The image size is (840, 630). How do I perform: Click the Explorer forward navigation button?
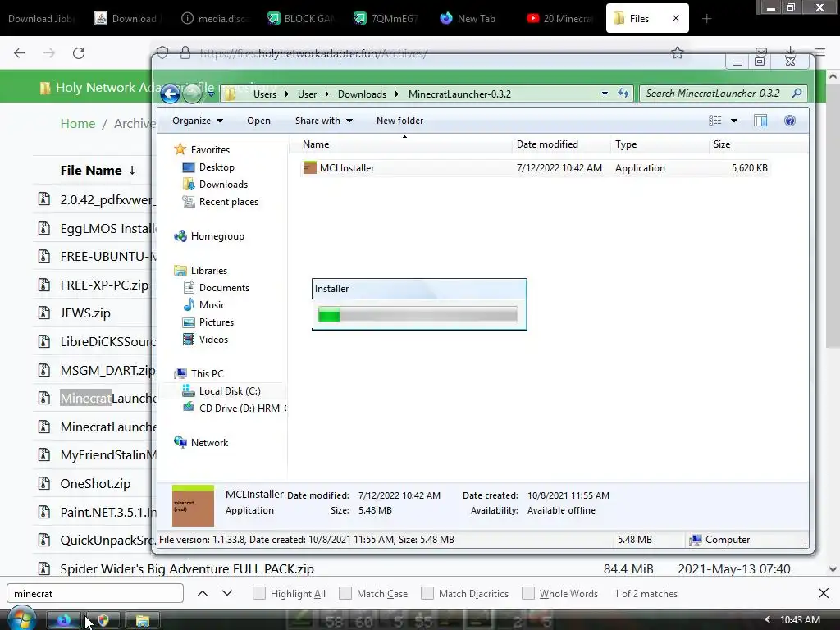pyautogui.click(x=192, y=94)
